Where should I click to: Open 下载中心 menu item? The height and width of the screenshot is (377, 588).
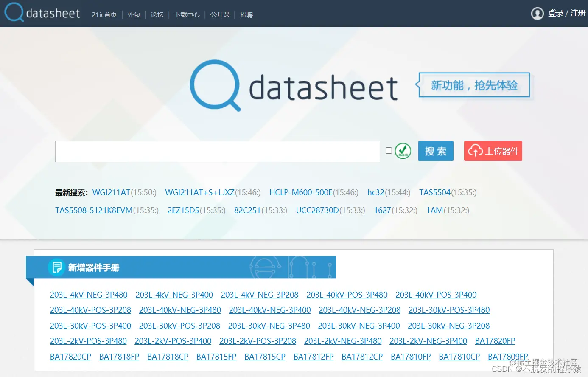(x=187, y=14)
